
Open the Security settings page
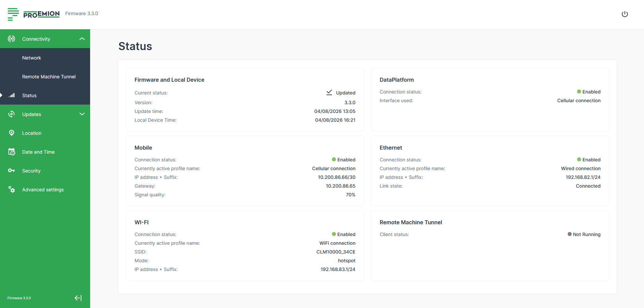point(31,171)
